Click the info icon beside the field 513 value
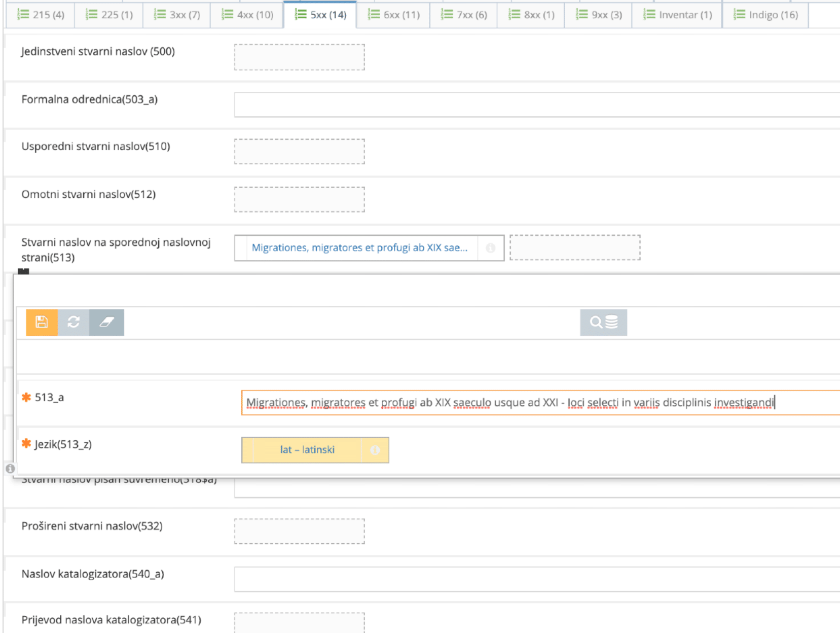Viewport: 840px width, 633px height. tap(490, 248)
